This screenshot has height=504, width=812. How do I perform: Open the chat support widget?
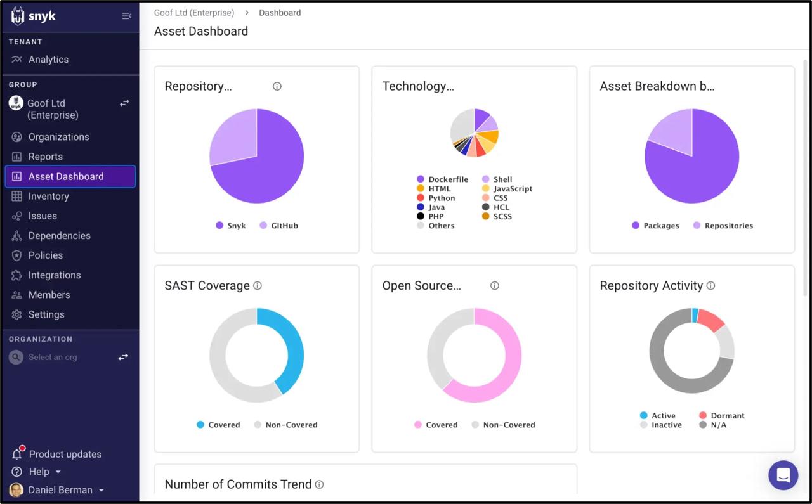point(783,475)
